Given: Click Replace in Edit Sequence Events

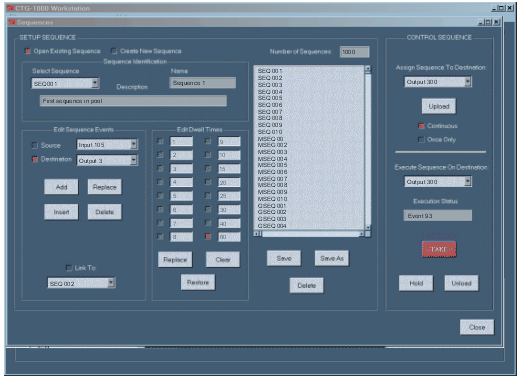Looking at the screenshot, I should [105, 187].
